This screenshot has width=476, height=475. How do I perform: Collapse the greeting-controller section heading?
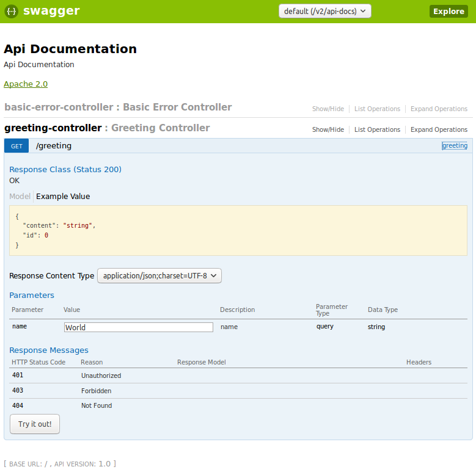pos(53,128)
